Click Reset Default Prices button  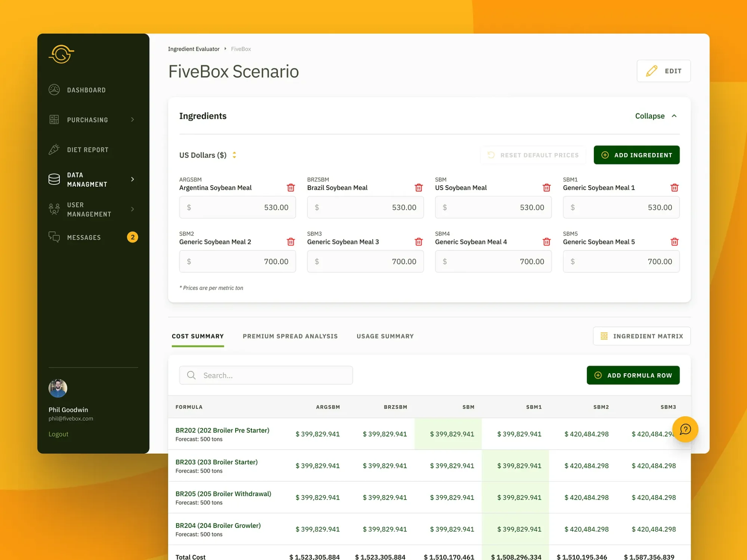(x=533, y=155)
